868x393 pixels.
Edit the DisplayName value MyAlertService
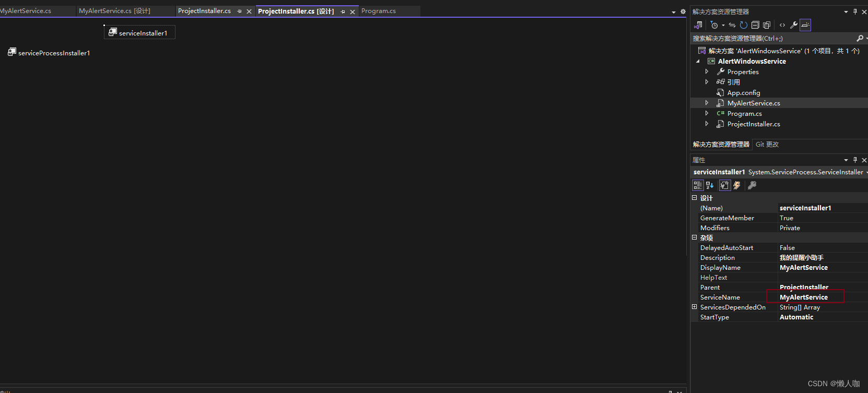823,267
